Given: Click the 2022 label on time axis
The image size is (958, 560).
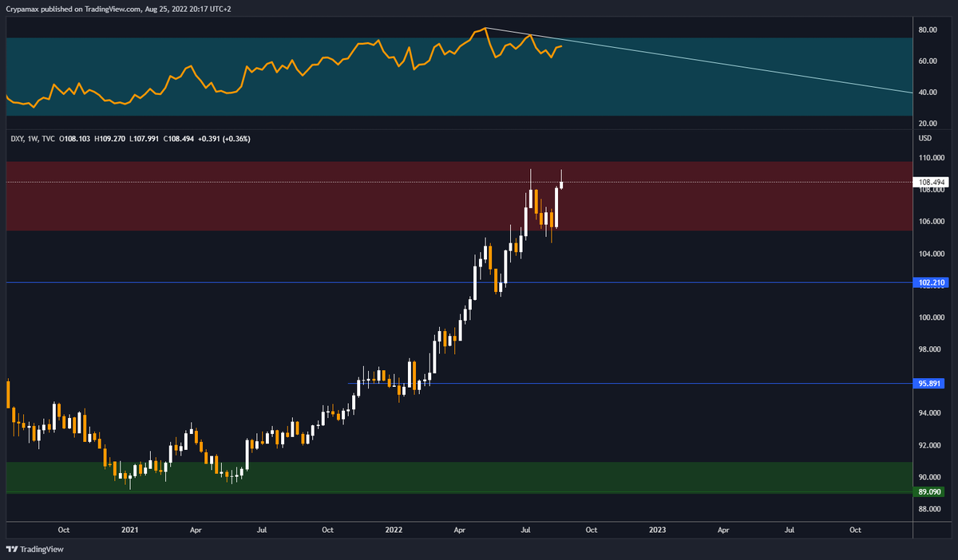Looking at the screenshot, I should 393,529.
